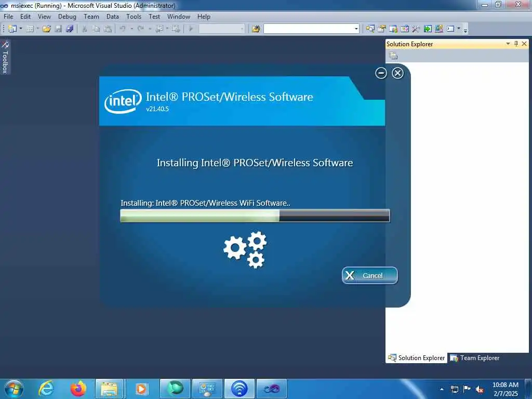The height and width of the screenshot is (399, 532).
Task: Click the New Project toolbar icon
Action: tap(12, 29)
